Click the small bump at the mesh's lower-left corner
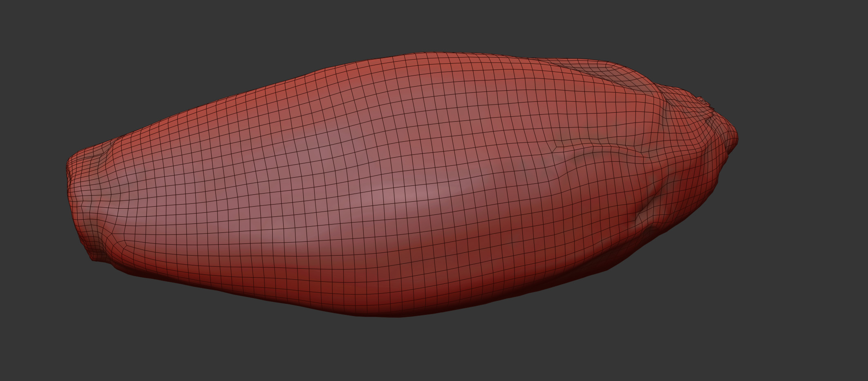This screenshot has height=381, width=868. (x=95, y=257)
